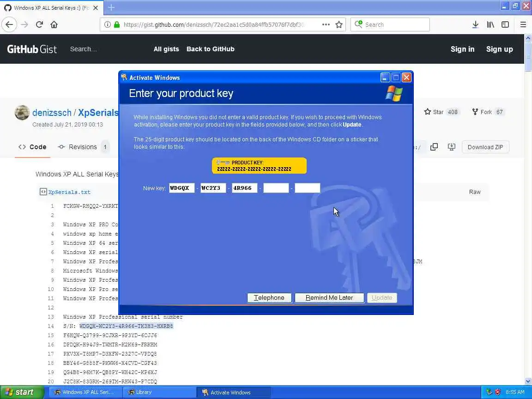Screen dimensions: 532x399
Task: Open the downloads arrow icon
Action: (x=475, y=24)
